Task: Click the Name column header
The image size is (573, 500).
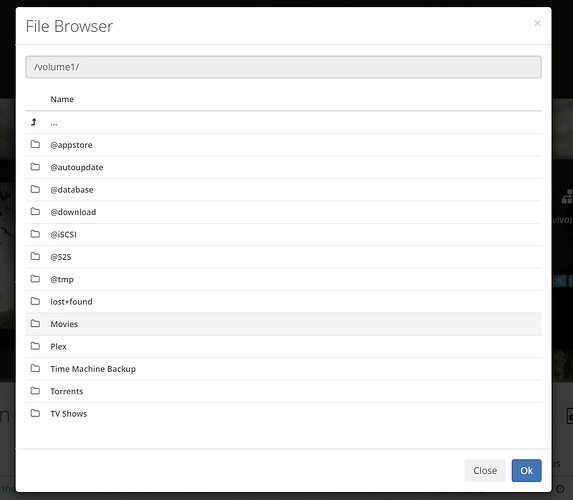Action: (62, 99)
